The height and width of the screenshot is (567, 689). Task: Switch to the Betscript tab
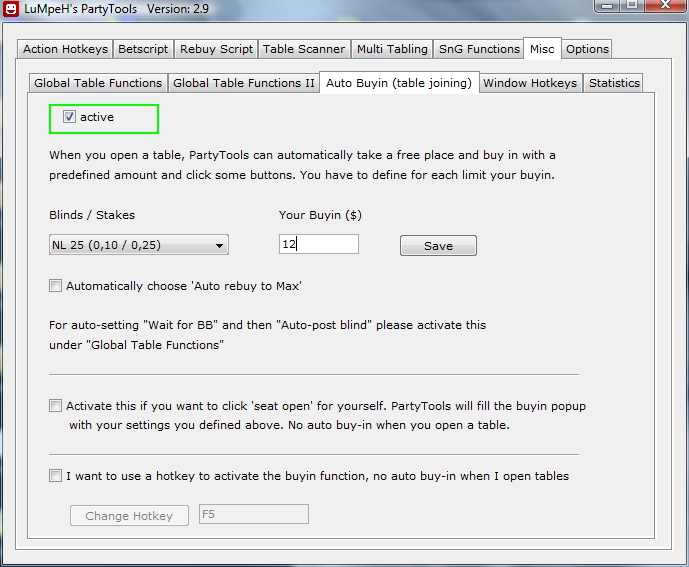coord(143,49)
